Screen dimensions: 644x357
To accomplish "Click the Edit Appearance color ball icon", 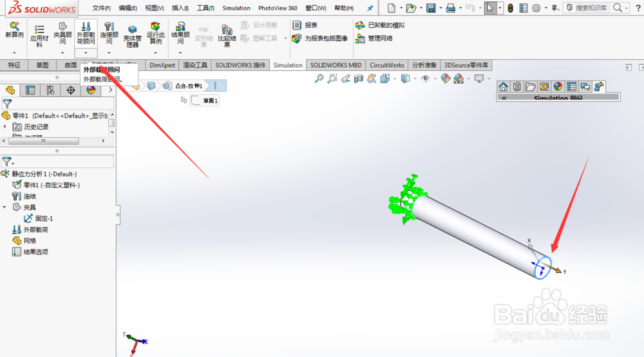I will click(x=445, y=79).
